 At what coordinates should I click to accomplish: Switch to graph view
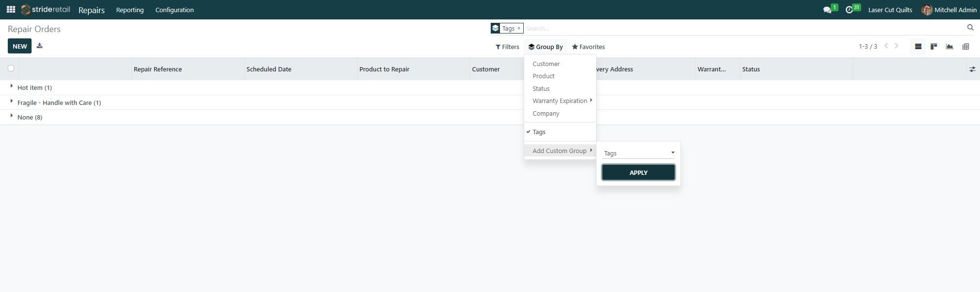coord(949,47)
